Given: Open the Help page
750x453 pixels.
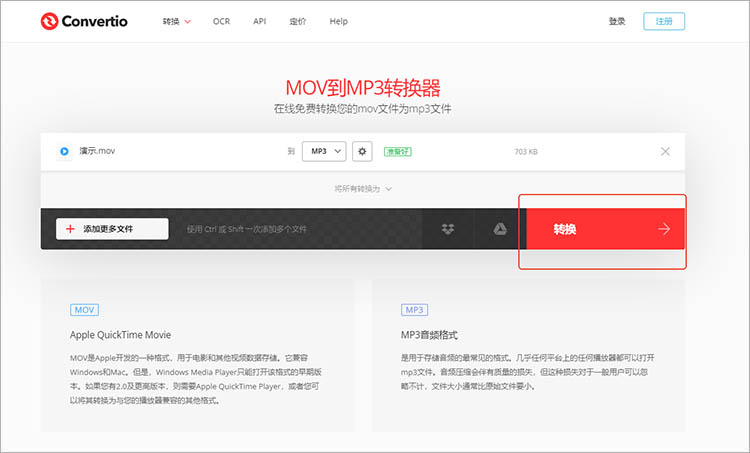Looking at the screenshot, I should (x=338, y=21).
